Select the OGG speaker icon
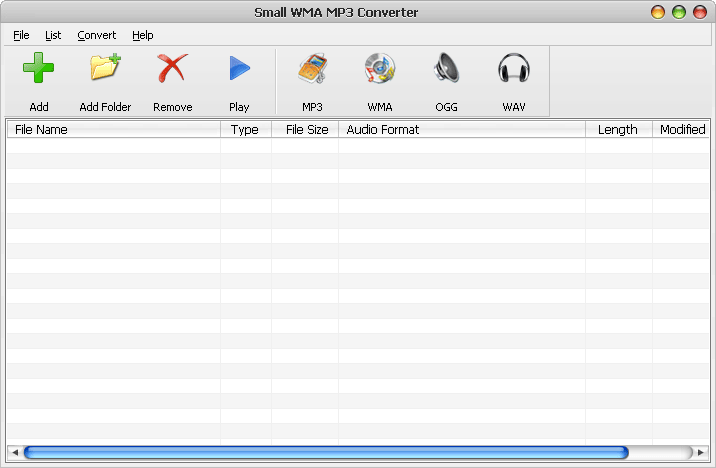Image resolution: width=716 pixels, height=468 pixels. click(446, 70)
